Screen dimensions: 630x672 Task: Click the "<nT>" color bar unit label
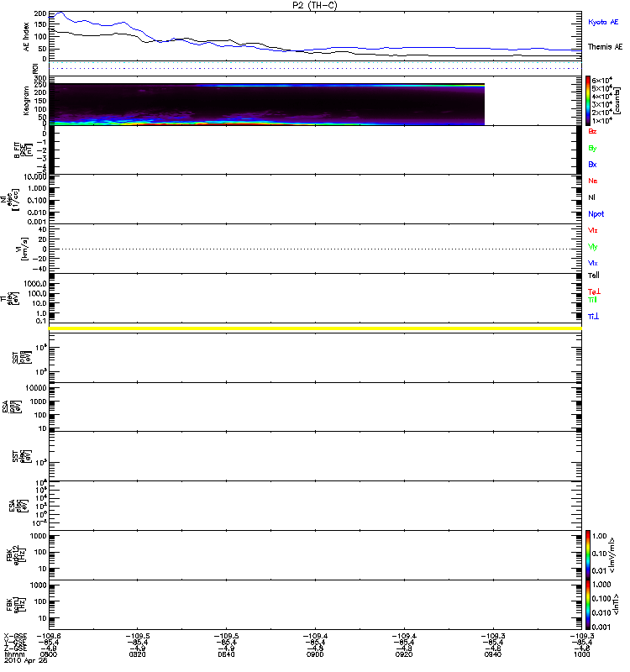[615, 604]
